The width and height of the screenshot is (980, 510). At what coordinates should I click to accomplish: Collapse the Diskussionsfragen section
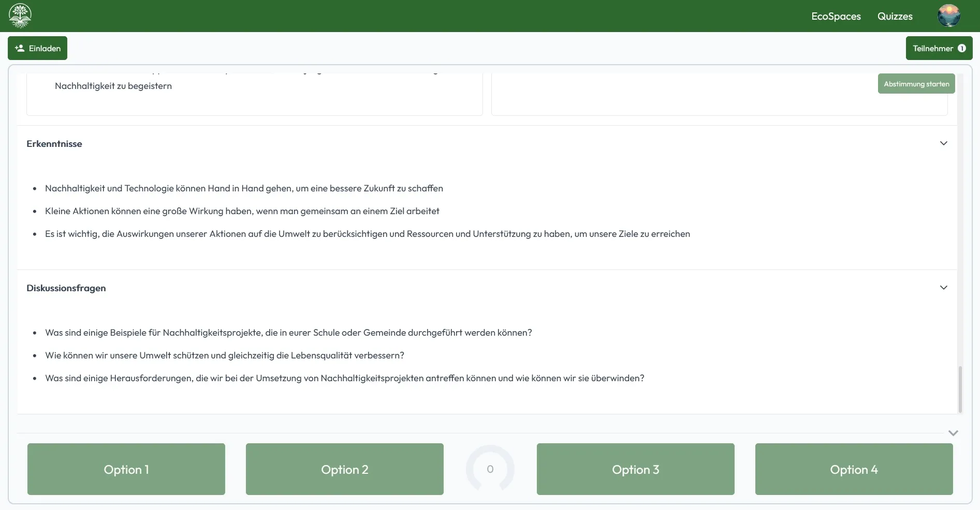(943, 287)
